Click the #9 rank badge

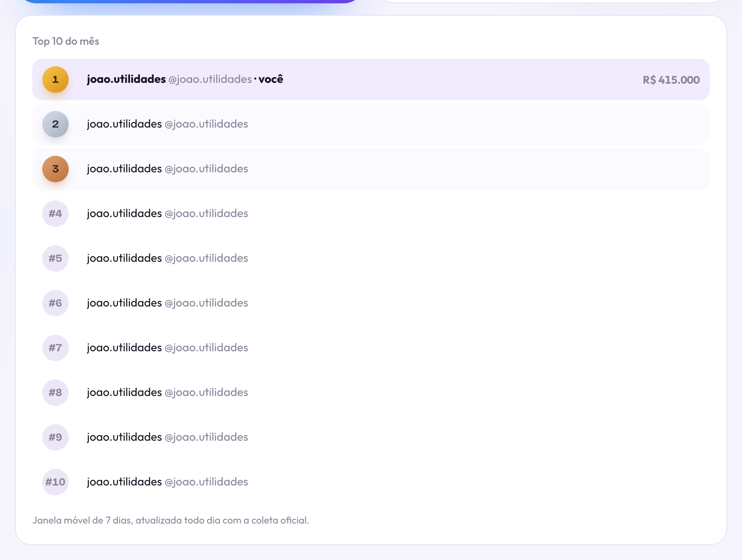(55, 437)
